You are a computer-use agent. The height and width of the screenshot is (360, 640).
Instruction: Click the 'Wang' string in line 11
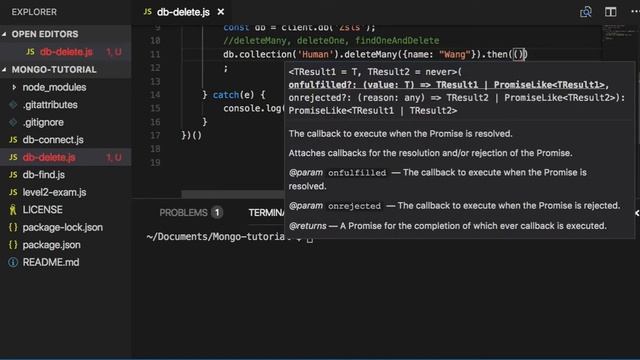(454, 54)
